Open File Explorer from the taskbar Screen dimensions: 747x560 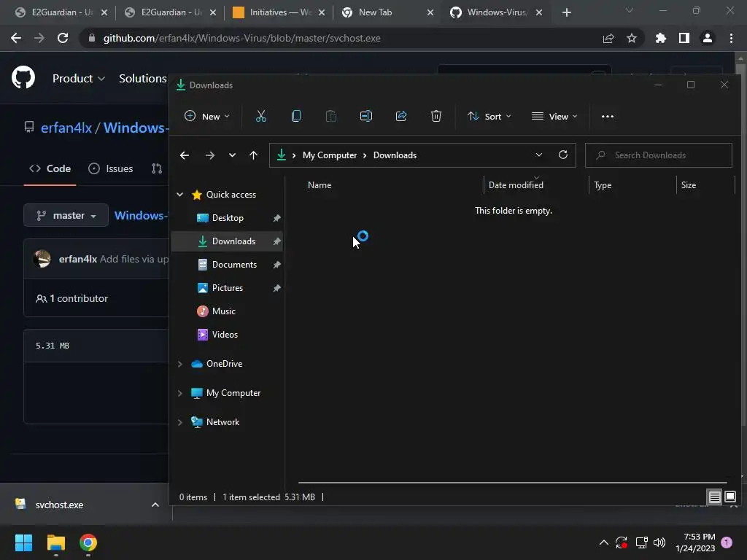(55, 542)
